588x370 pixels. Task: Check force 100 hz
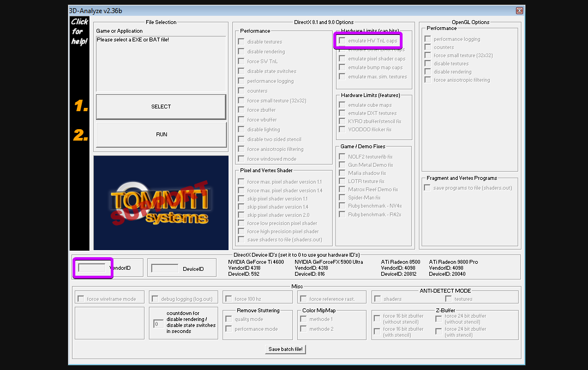[229, 299]
